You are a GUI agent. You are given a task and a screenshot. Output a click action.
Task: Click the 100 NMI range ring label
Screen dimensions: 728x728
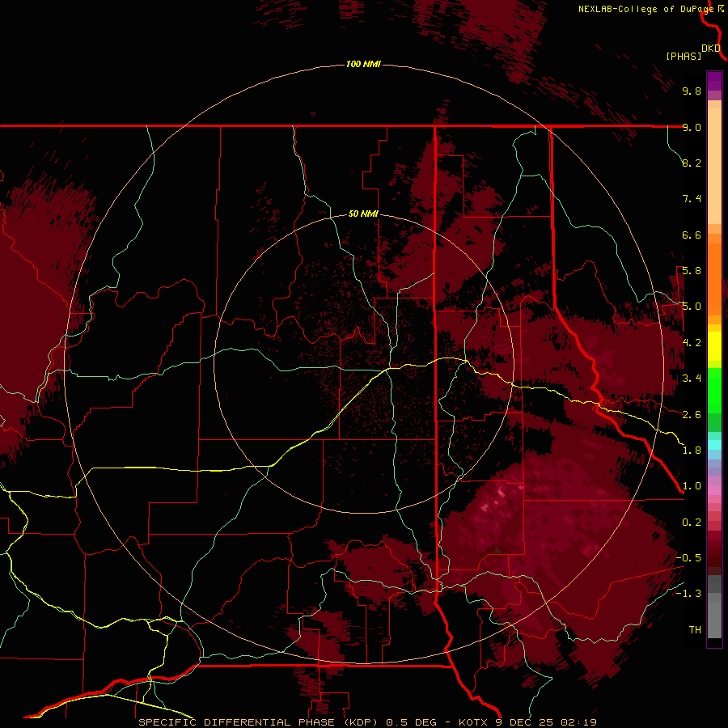pyautogui.click(x=363, y=64)
